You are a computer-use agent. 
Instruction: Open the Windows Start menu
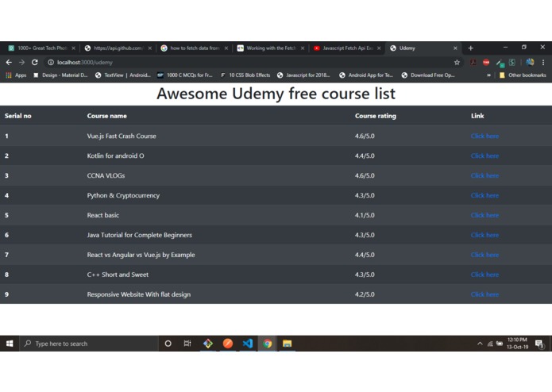click(10, 344)
